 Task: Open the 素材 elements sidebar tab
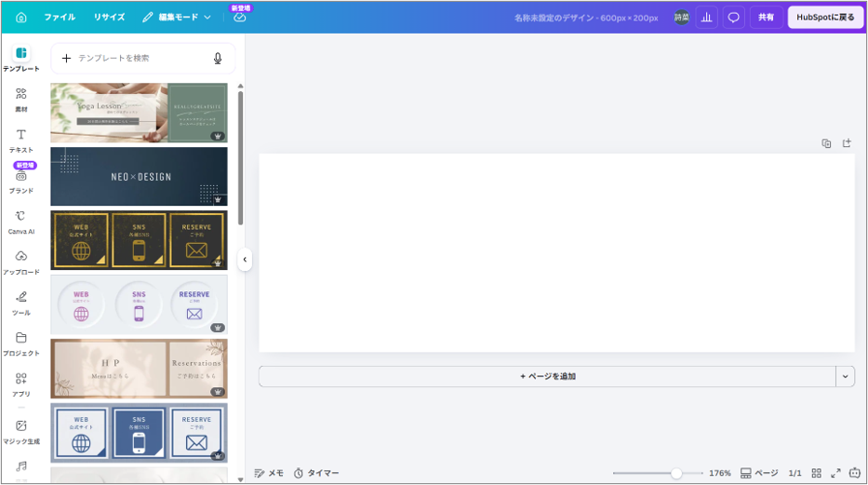coord(21,100)
